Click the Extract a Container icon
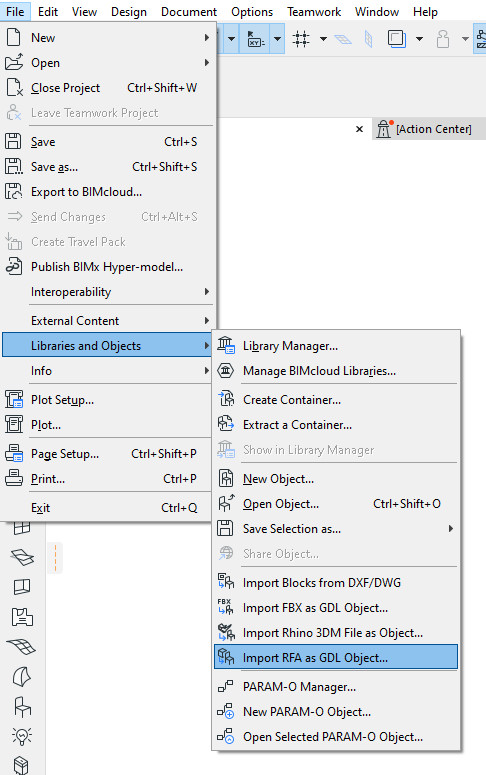The width and height of the screenshot is (486, 775). (226, 424)
